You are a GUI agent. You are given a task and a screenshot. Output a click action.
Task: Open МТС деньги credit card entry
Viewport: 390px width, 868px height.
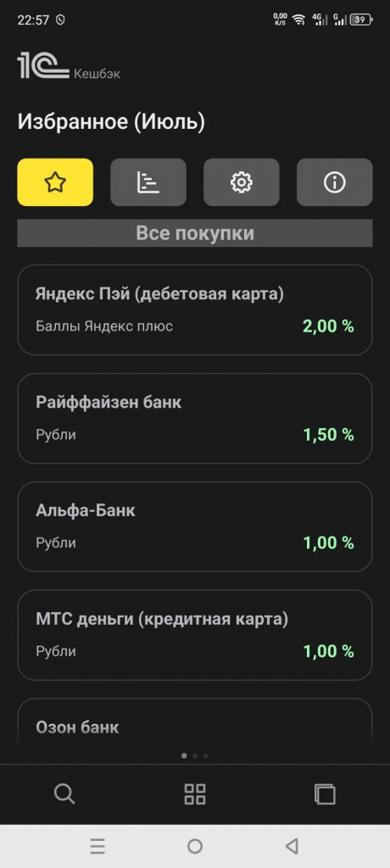tap(195, 635)
